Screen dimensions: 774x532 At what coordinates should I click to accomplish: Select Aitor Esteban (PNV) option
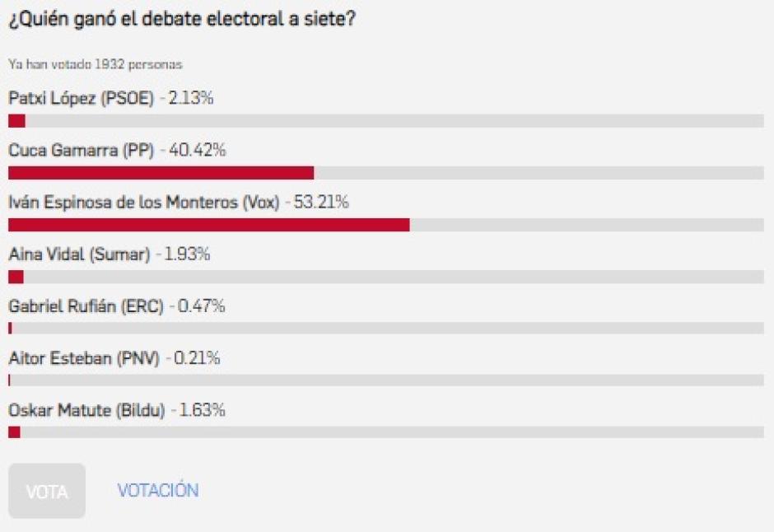[84, 357]
